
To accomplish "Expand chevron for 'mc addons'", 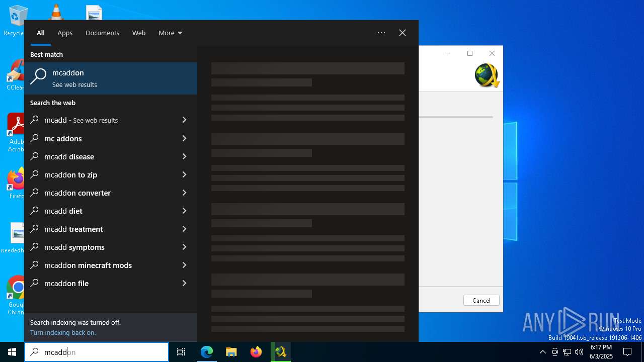I will (184, 138).
